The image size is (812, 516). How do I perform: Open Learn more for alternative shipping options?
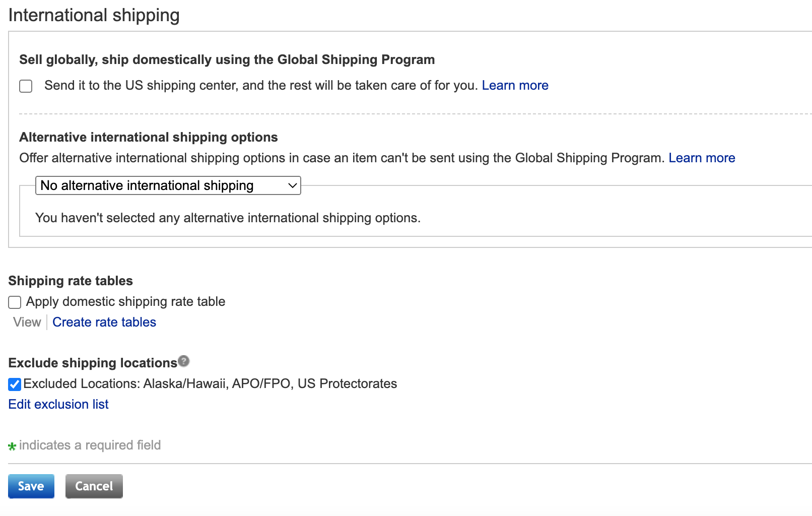702,158
